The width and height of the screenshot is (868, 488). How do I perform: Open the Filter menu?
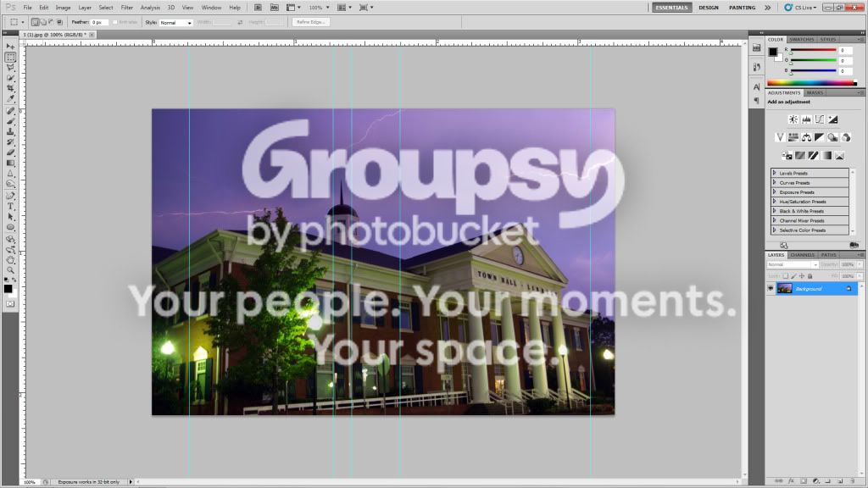click(127, 8)
